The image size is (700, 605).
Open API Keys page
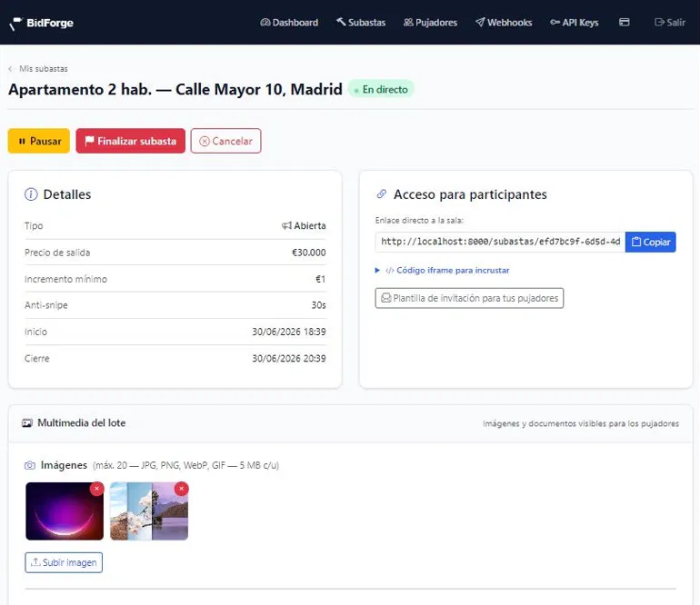point(575,23)
